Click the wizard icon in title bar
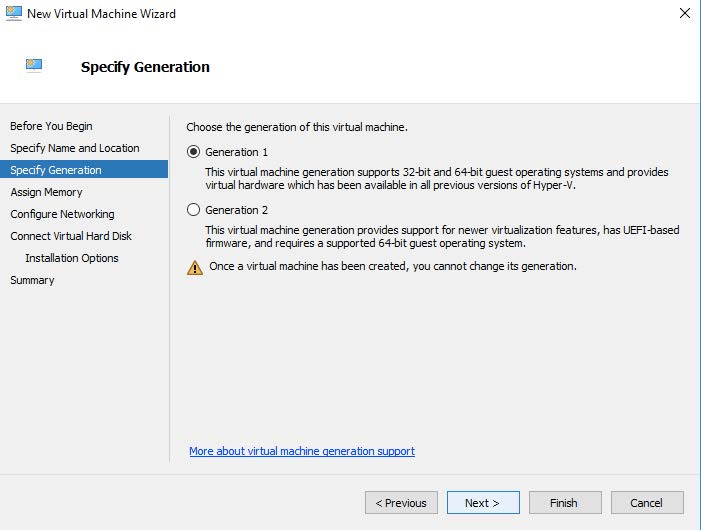 [13, 14]
